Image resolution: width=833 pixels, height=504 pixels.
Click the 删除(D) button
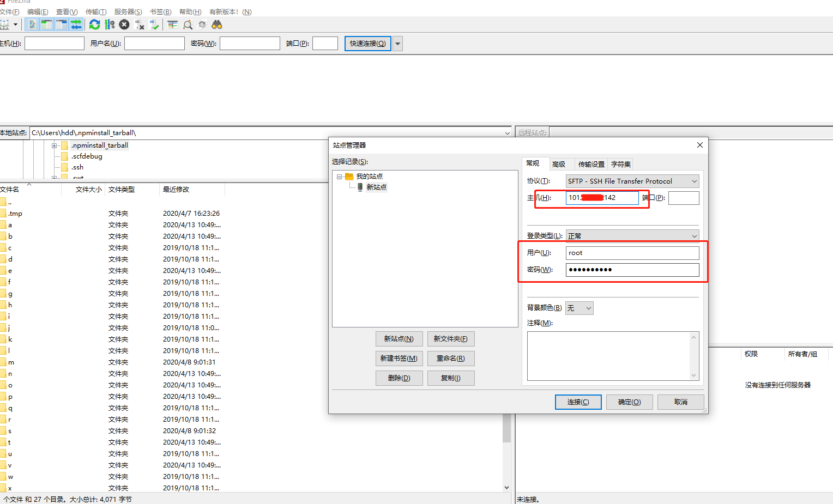(399, 378)
